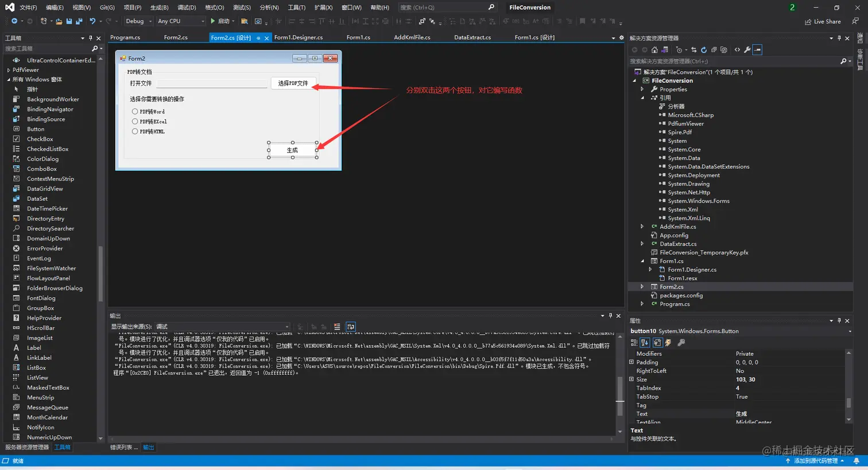Image resolution: width=868 pixels, height=470 pixels.
Task: Click the Solution Explorer search field
Action: coord(734,61)
